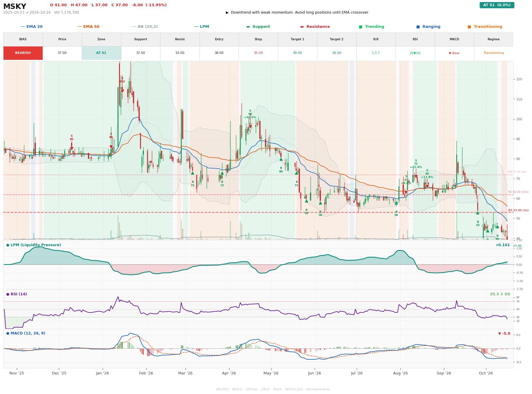This screenshot has width=532, height=394.
Task: Click the +0.161 LPM reading
Action: (502, 245)
